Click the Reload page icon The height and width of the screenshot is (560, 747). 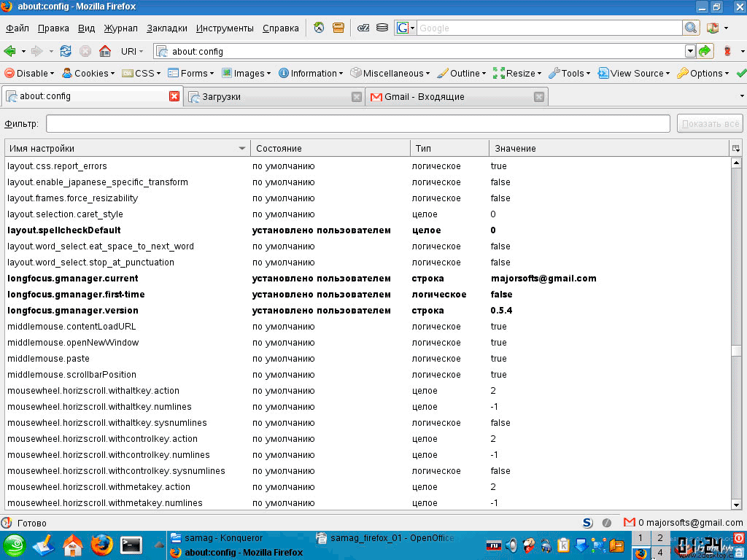click(x=66, y=51)
